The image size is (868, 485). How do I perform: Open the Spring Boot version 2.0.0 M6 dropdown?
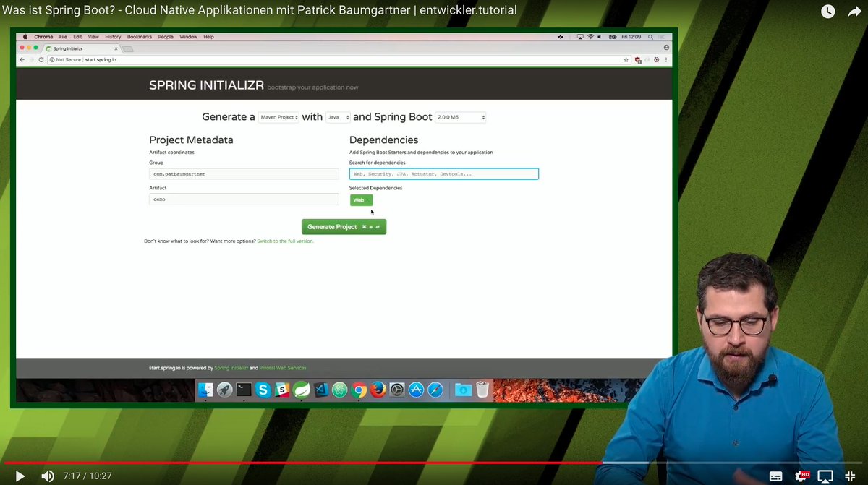[x=460, y=117]
